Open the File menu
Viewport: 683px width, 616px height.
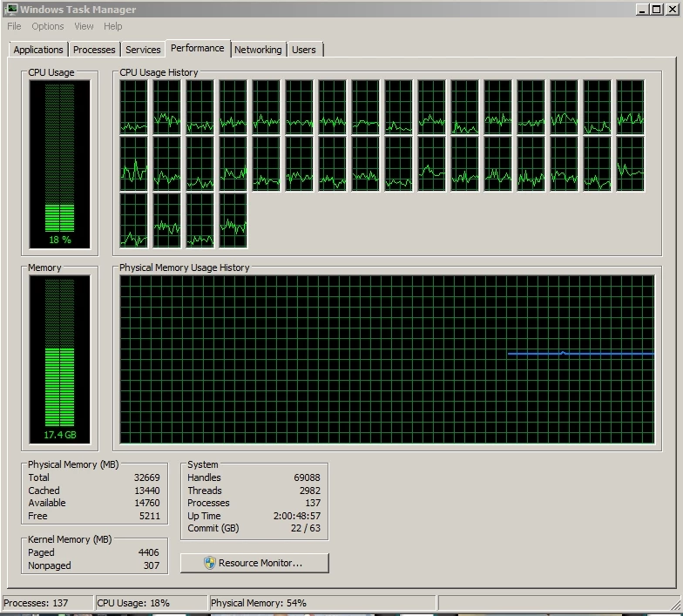pyautogui.click(x=14, y=26)
